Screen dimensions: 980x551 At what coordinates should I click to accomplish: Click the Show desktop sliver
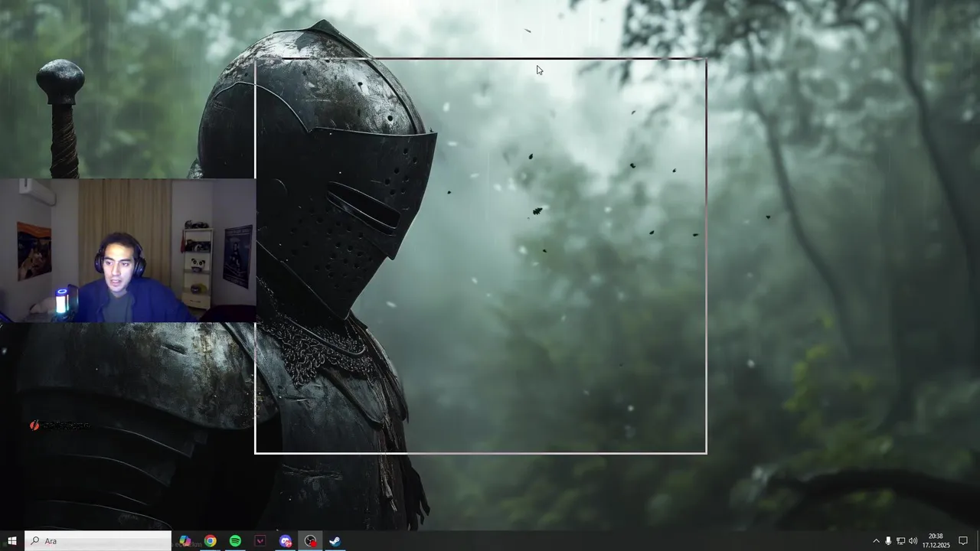tap(978, 541)
